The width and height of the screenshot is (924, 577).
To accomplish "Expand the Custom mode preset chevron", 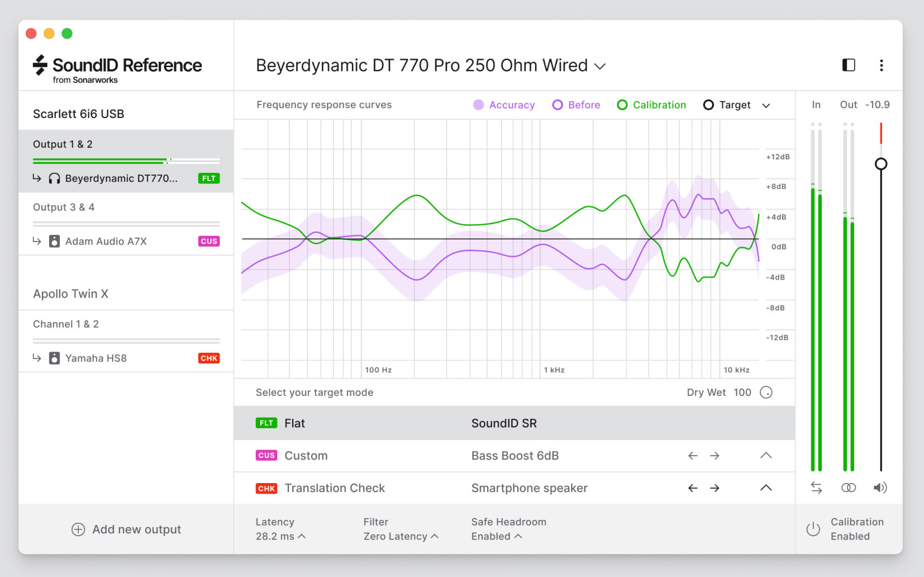I will point(766,456).
